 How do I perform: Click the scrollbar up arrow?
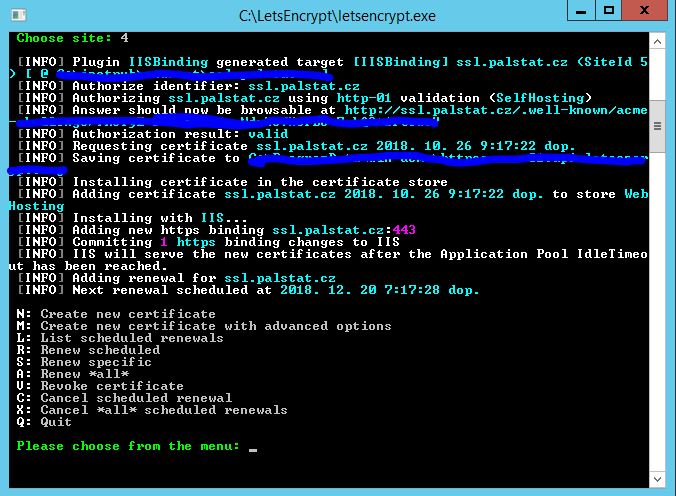tap(657, 42)
